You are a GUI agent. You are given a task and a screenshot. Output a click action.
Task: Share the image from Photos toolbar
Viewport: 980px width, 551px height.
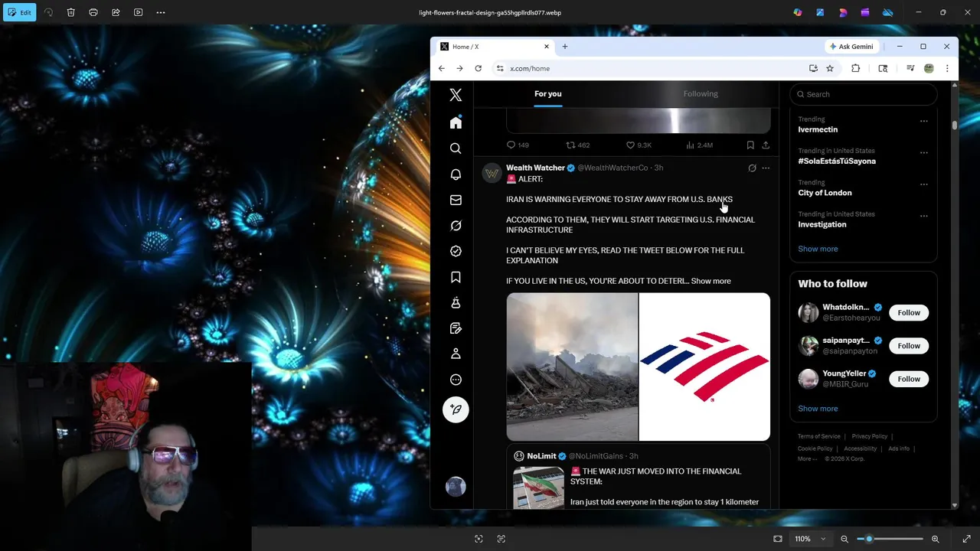pos(116,12)
